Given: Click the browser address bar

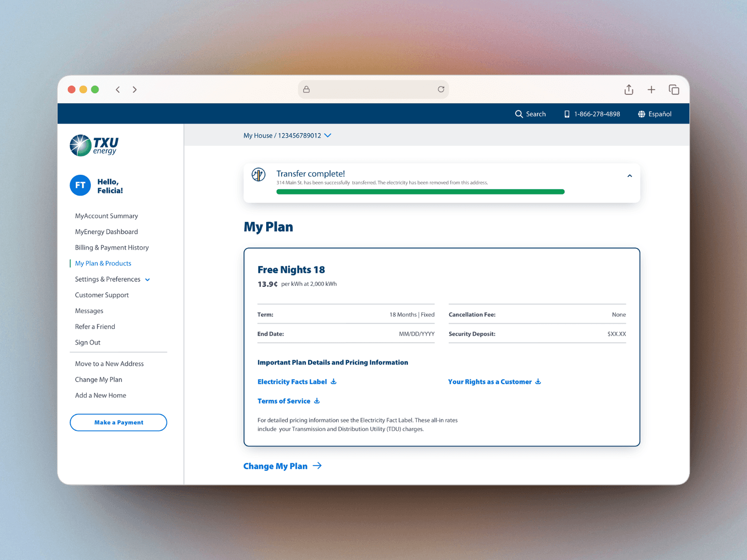Looking at the screenshot, I should click(374, 89).
